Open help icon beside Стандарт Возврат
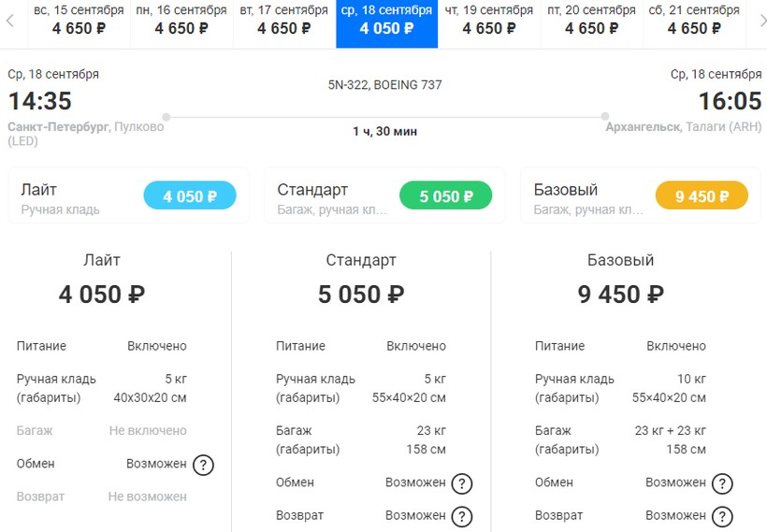The height and width of the screenshot is (532, 767). tap(462, 516)
